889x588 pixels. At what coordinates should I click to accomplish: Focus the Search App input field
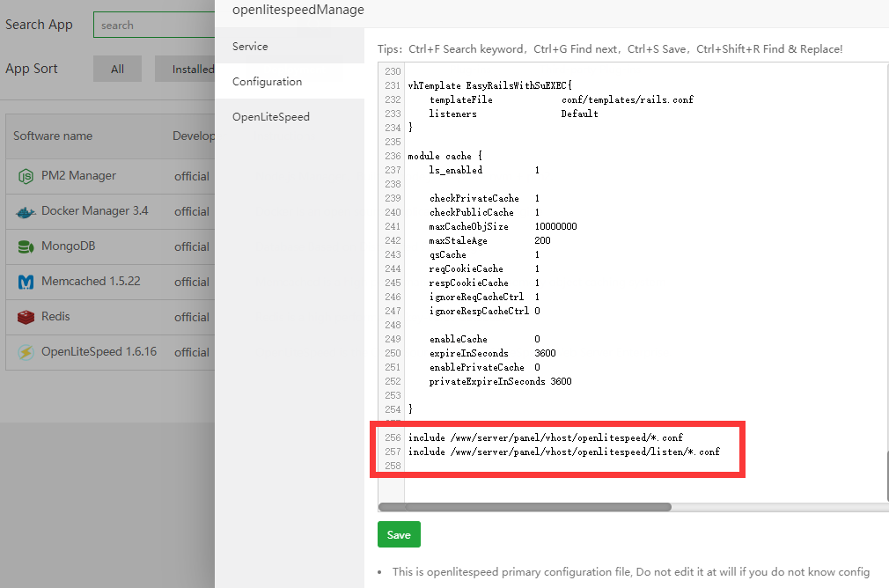pyautogui.click(x=154, y=25)
